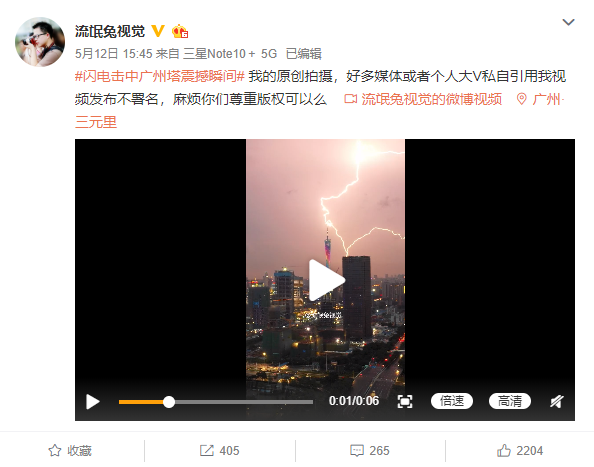Open the post options chevron menu
Image resolution: width=594 pixels, height=467 pixels.
coord(568,22)
